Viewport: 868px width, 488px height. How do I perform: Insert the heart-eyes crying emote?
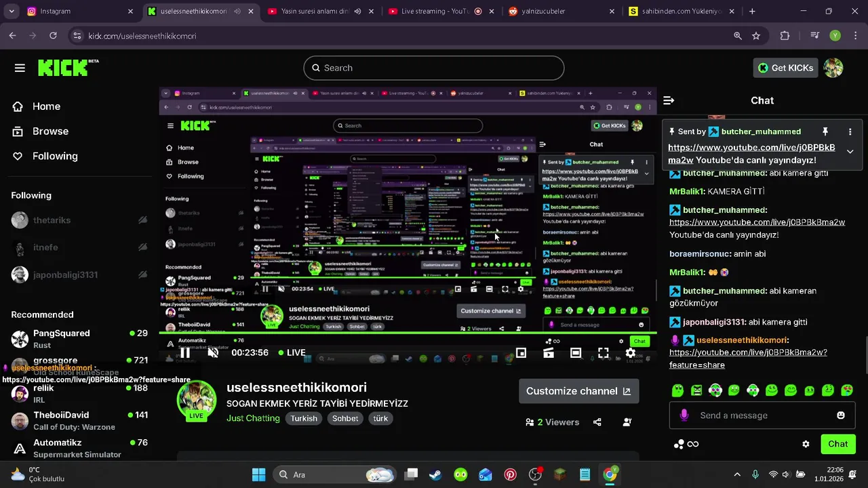click(847, 390)
